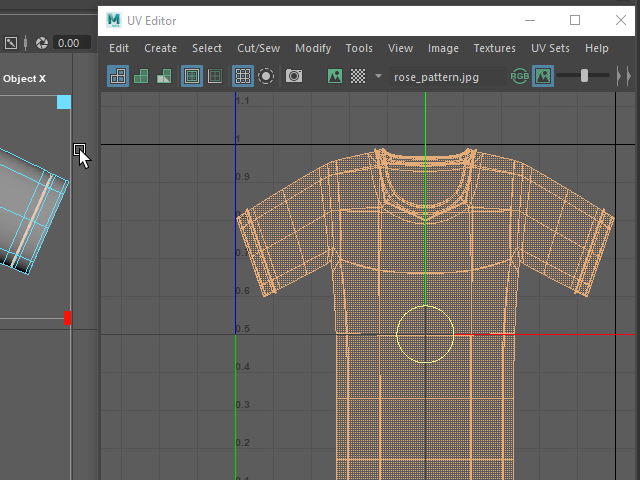Open the texture list dropdown arrow
This screenshot has height=480, width=640.
click(x=378, y=76)
